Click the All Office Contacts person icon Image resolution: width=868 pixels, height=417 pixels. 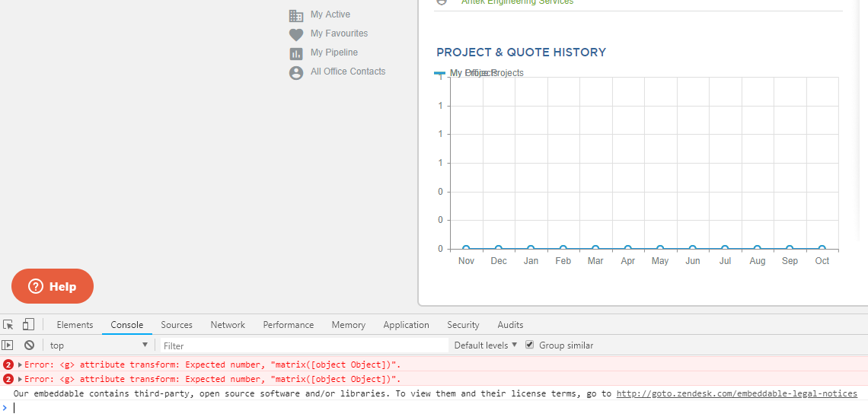296,72
